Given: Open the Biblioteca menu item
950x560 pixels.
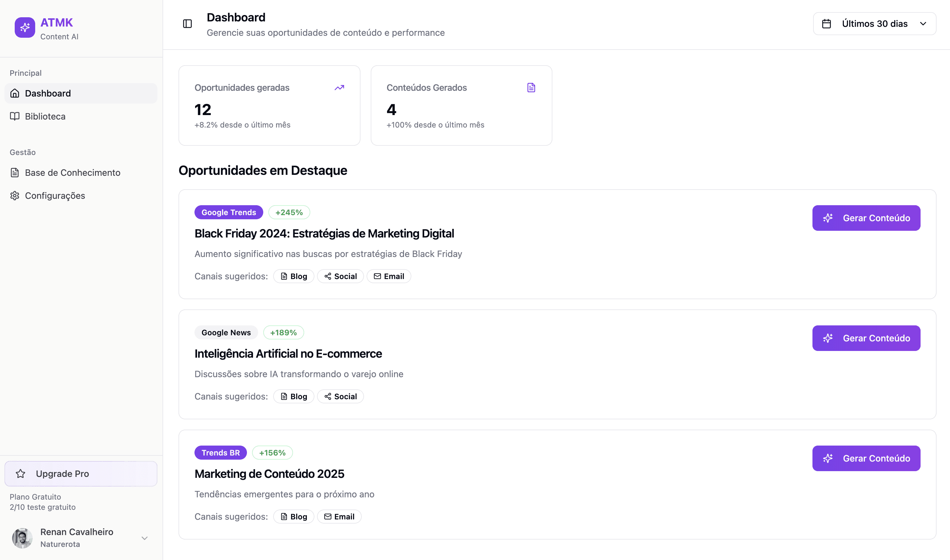Looking at the screenshot, I should pyautogui.click(x=45, y=116).
